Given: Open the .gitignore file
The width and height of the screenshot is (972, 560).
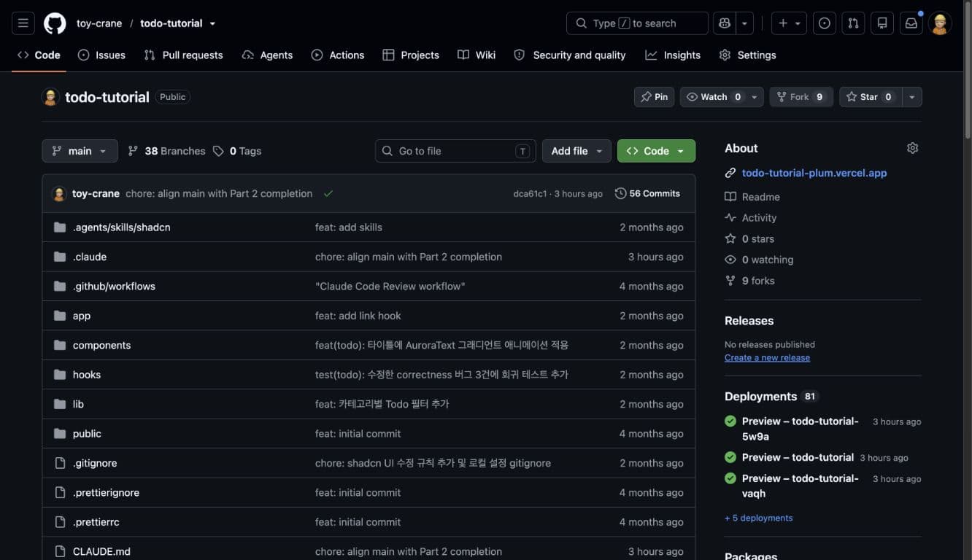Looking at the screenshot, I should 95,463.
